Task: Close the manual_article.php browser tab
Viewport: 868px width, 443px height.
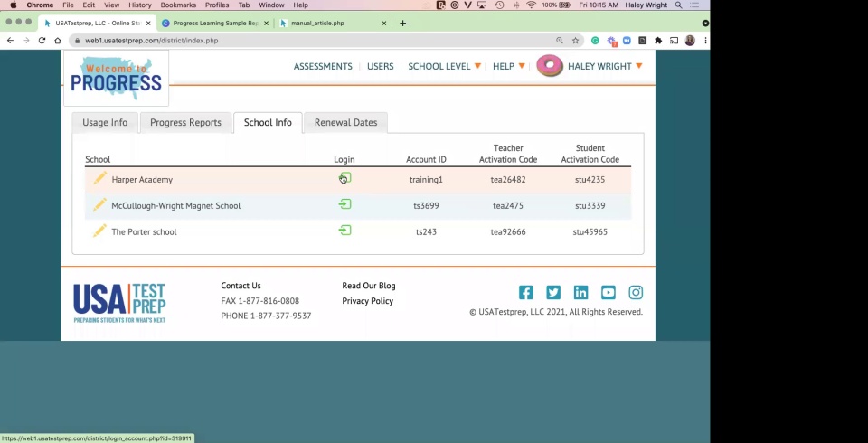Action: point(384,24)
